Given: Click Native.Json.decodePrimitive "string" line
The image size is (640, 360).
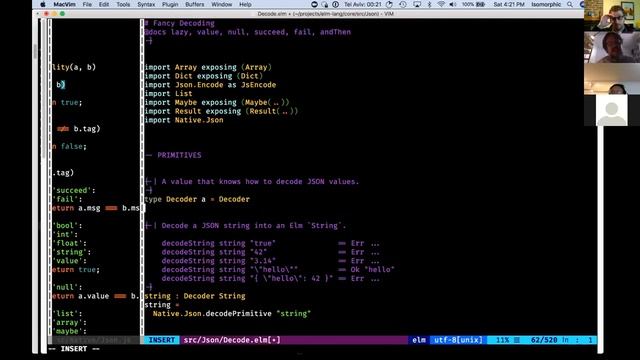Looking at the screenshot, I should click(x=232, y=314).
